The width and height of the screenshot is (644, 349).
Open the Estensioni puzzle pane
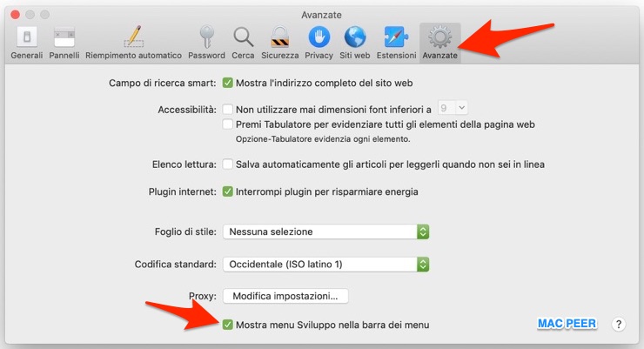point(396,43)
